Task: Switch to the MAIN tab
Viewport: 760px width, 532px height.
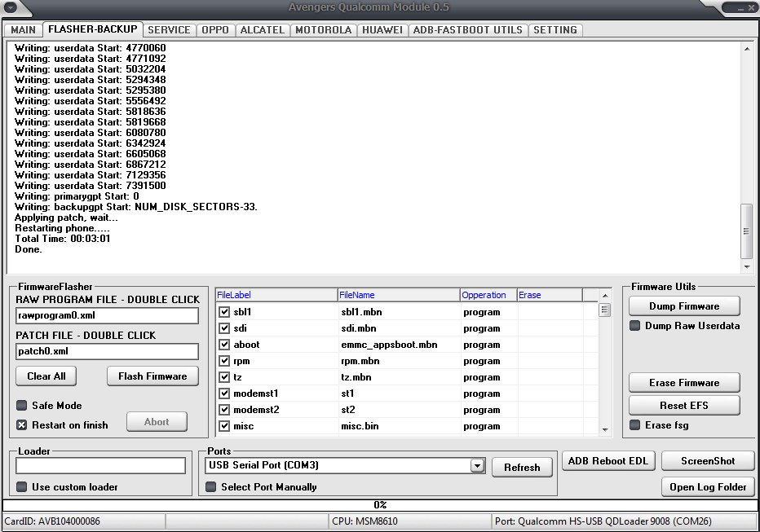Action: (x=23, y=30)
